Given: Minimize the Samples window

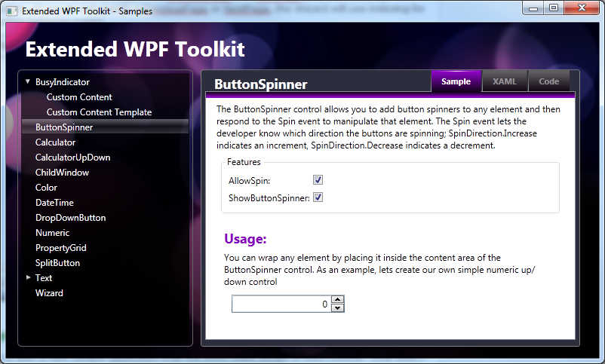Looking at the screenshot, I should (x=533, y=8).
